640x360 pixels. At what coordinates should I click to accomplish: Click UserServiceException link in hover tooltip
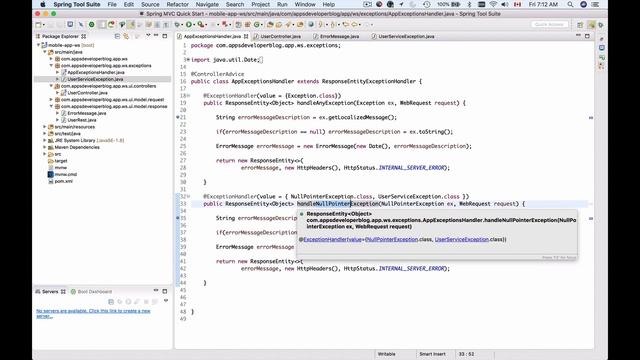[462, 240]
